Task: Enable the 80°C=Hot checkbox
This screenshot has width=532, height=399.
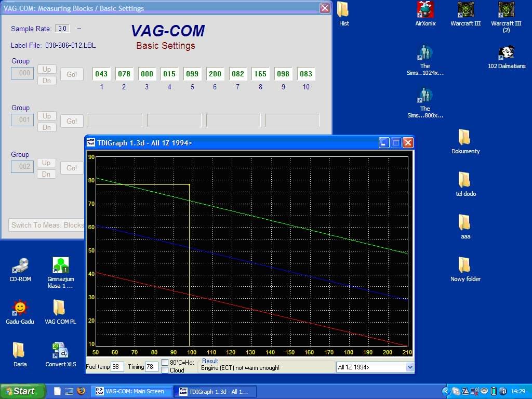Action: 165,363
